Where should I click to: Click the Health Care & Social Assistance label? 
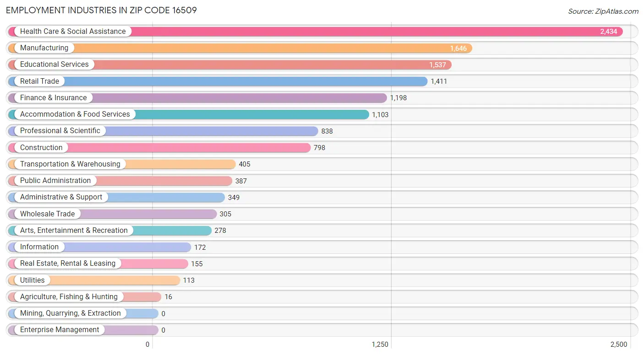click(73, 32)
